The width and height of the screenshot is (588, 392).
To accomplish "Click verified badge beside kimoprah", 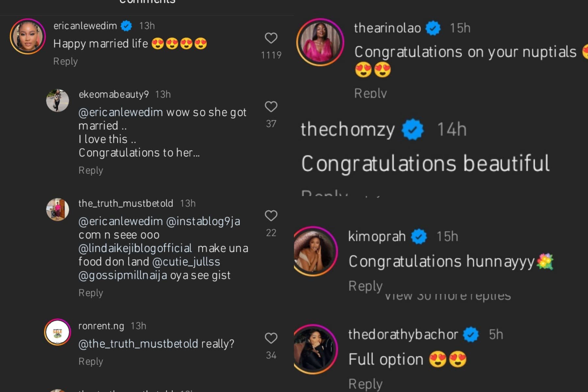I will [419, 237].
